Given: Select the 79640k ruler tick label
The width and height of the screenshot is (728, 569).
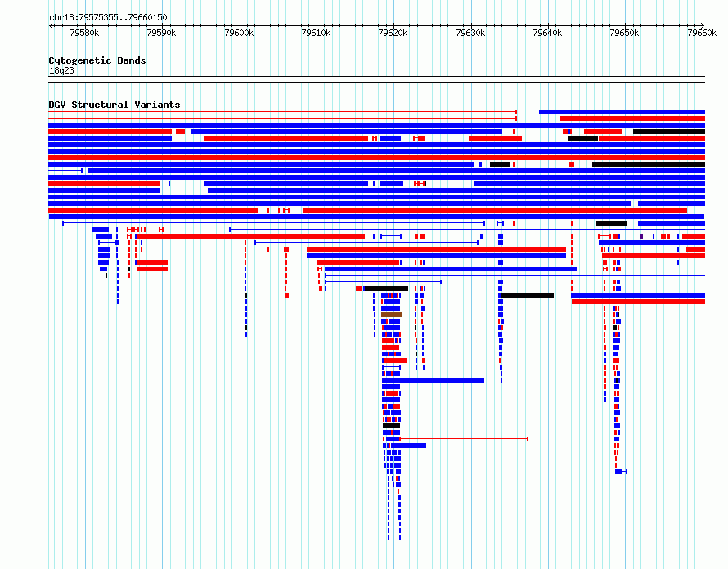Looking at the screenshot, I should (x=547, y=33).
